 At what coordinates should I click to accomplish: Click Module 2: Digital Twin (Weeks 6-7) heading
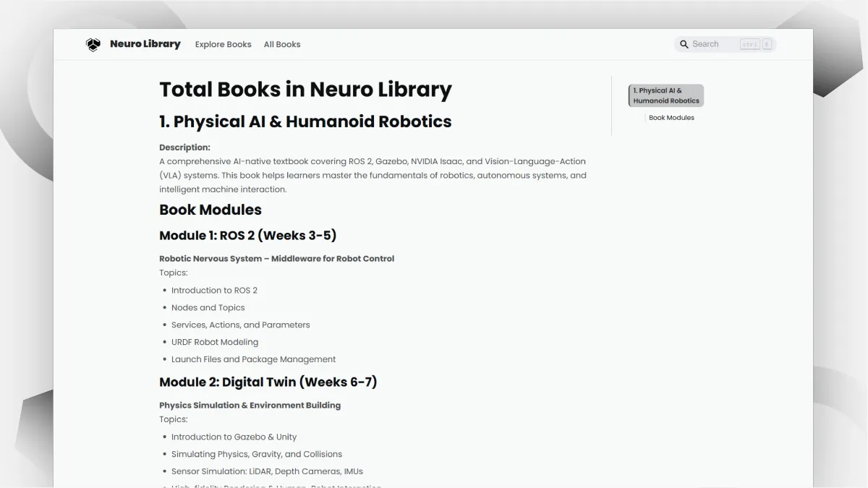(x=268, y=382)
